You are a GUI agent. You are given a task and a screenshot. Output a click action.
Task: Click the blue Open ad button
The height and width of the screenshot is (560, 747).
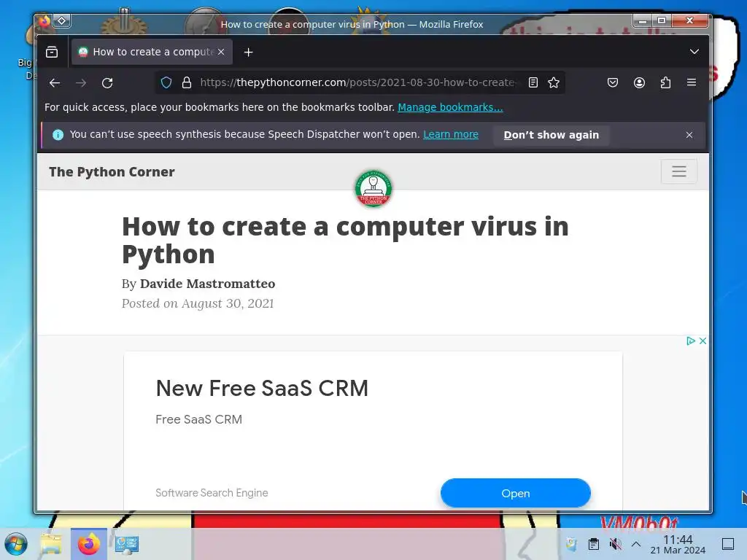click(x=516, y=494)
